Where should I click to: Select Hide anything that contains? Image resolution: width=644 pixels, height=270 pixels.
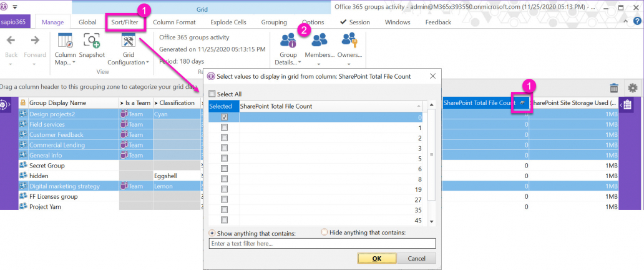tap(324, 232)
